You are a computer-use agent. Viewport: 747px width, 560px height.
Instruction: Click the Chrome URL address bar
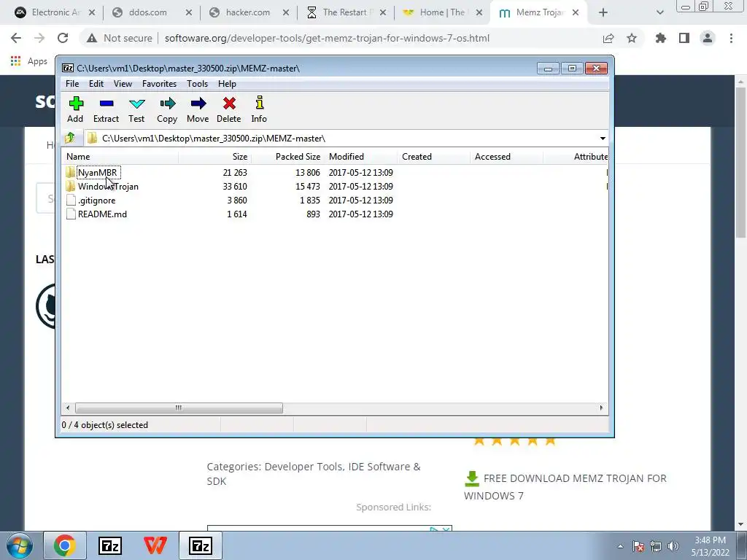pos(327,38)
